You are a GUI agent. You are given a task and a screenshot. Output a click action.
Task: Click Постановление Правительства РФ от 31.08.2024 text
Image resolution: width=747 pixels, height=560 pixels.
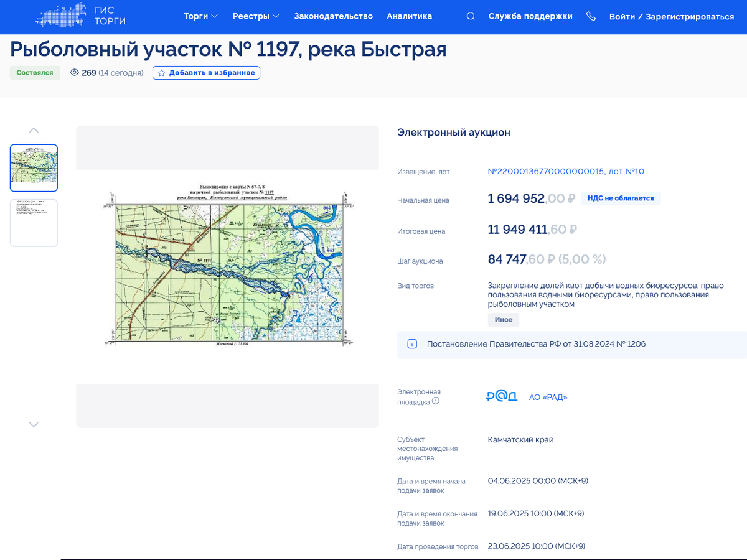point(536,344)
